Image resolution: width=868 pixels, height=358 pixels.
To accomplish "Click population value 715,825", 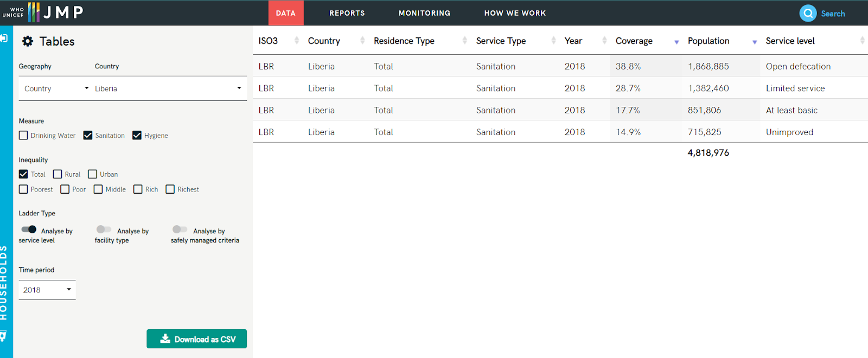I will 705,132.
